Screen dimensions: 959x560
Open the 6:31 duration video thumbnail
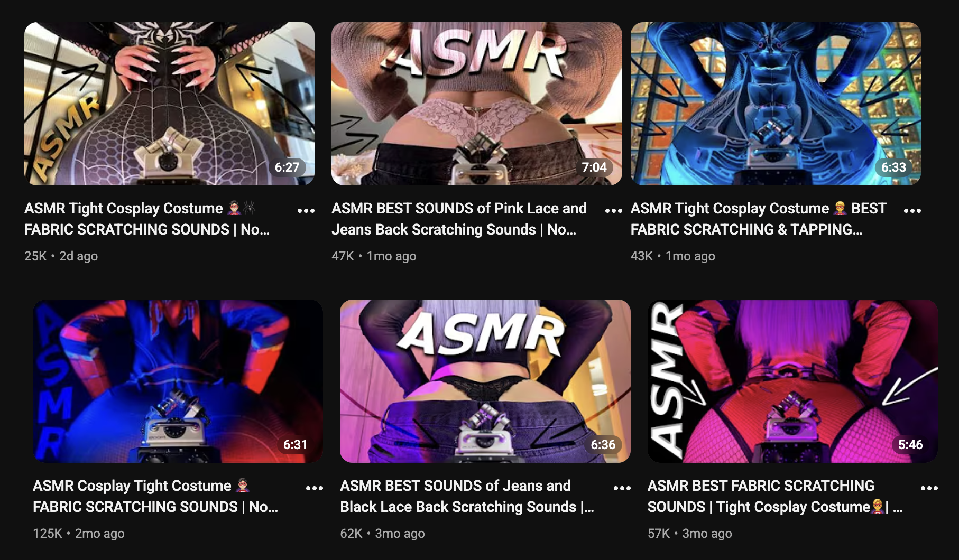178,381
